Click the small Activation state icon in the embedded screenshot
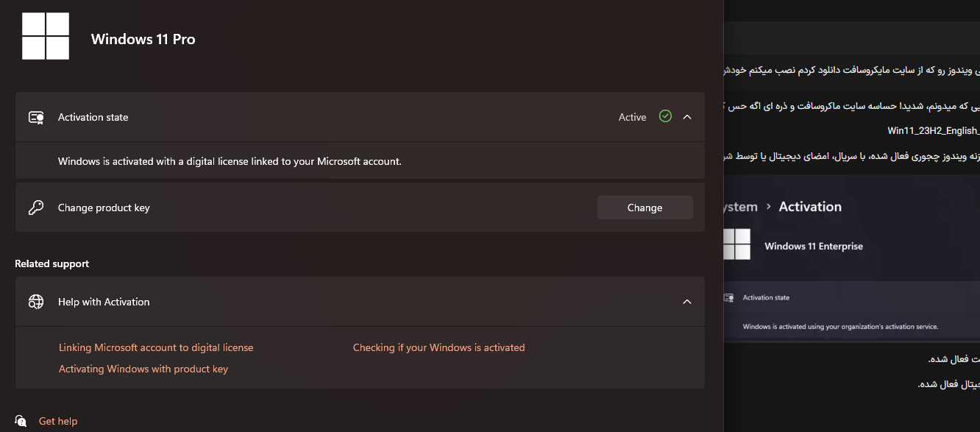 pos(729,298)
